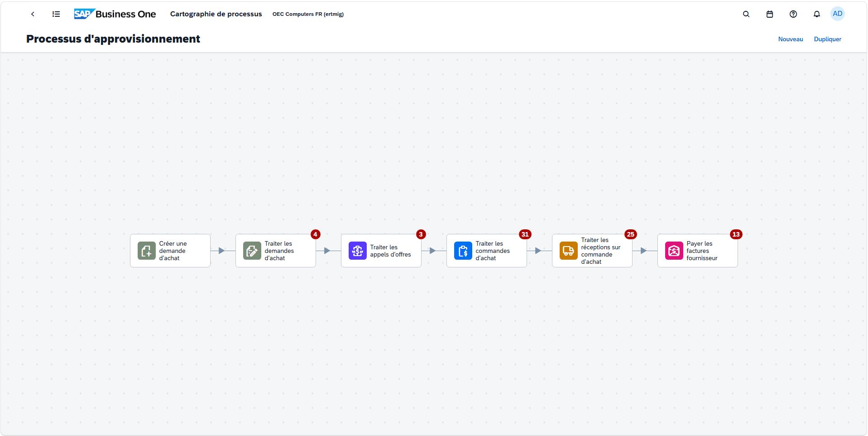
Task: Click the Payer les factures fournisseur icon
Action: (674, 251)
